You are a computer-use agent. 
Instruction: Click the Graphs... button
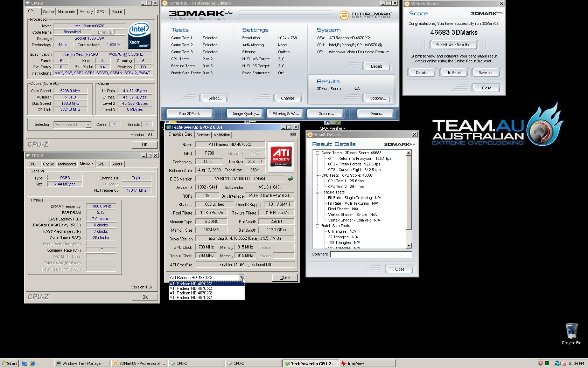(x=326, y=114)
